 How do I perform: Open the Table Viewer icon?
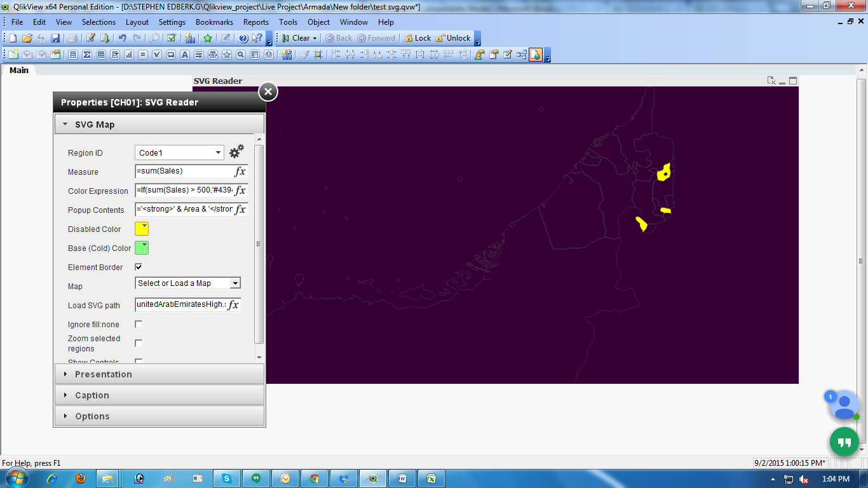pos(522,55)
